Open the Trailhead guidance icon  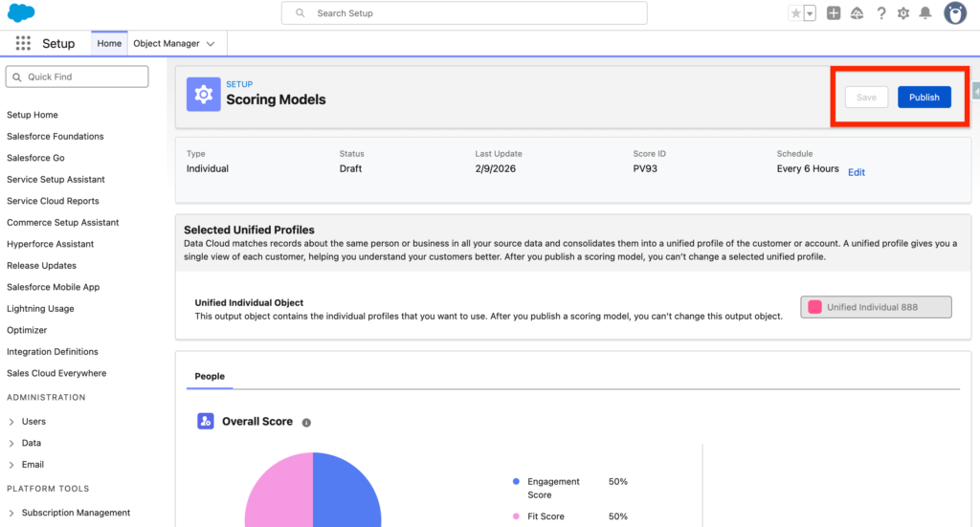[857, 13]
